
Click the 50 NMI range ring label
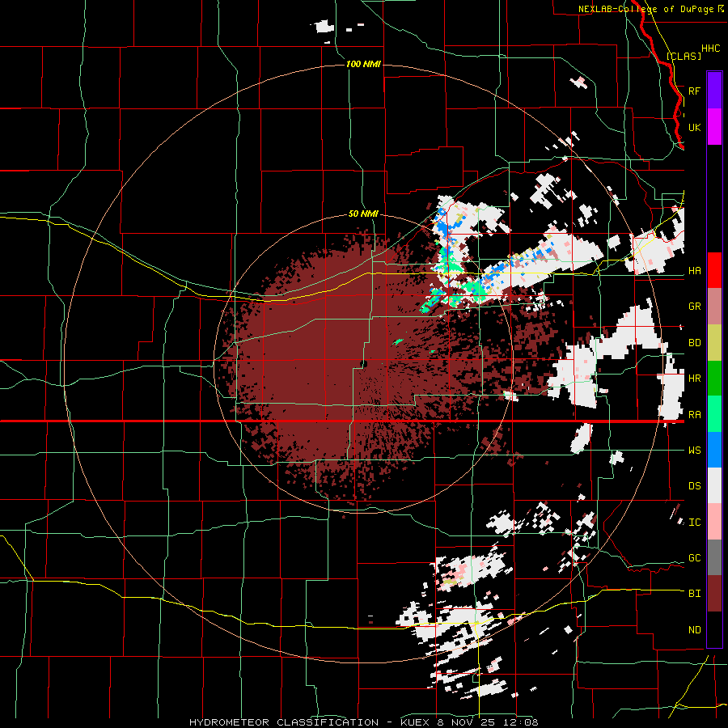tap(363, 214)
